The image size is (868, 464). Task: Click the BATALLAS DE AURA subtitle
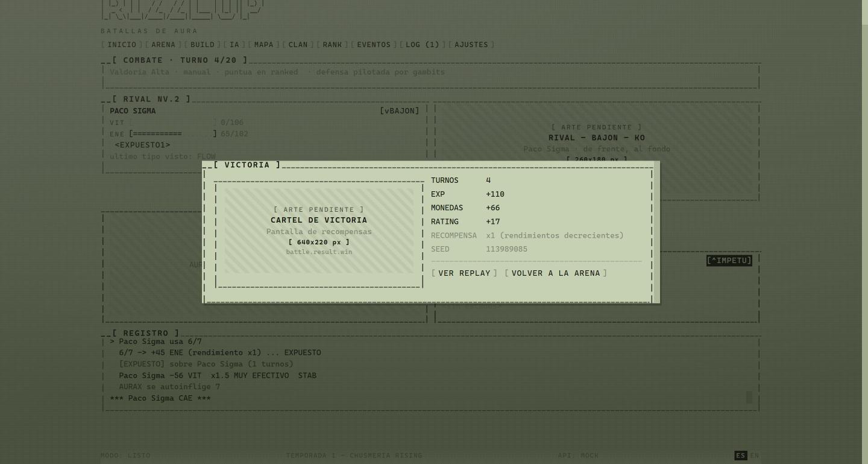point(149,31)
